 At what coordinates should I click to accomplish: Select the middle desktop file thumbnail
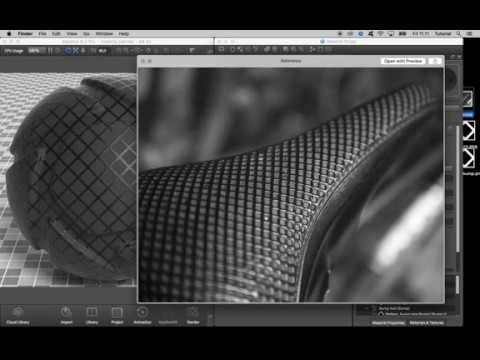click(x=469, y=130)
